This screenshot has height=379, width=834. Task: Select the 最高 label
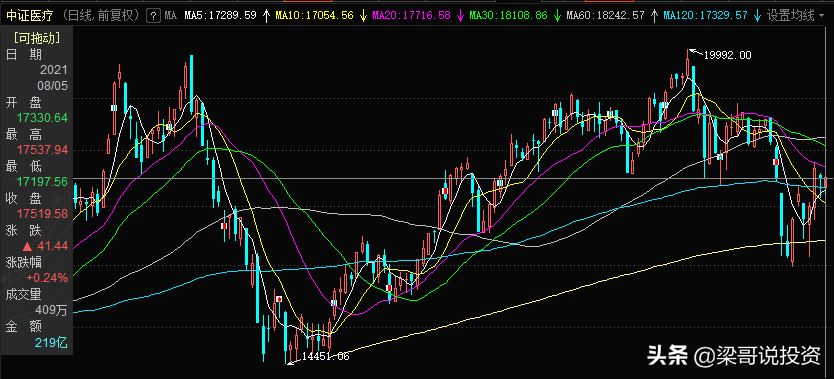point(24,134)
